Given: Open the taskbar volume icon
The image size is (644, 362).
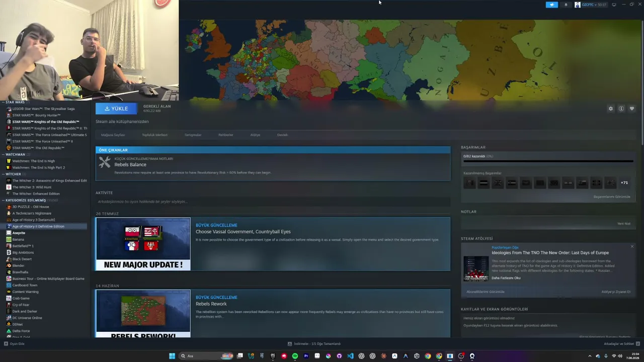Looking at the screenshot, I should pos(620,356).
